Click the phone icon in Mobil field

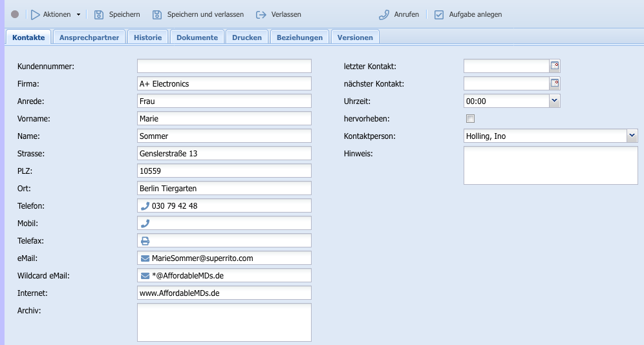(145, 224)
